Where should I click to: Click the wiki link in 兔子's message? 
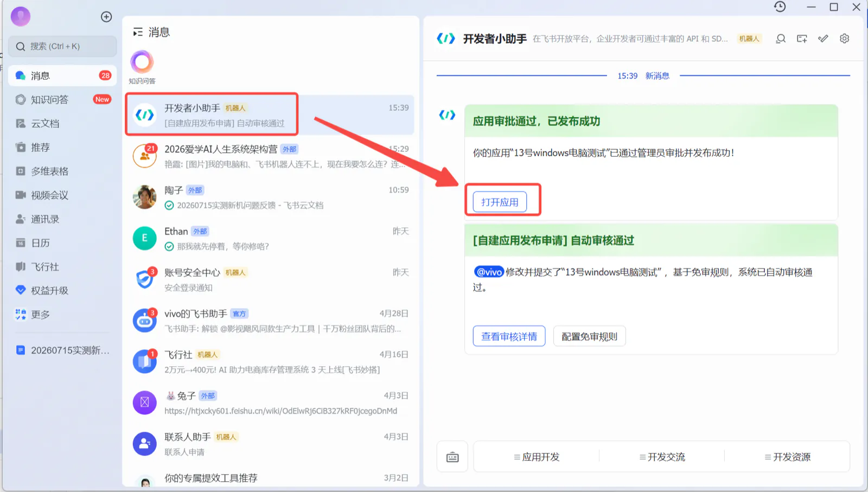point(280,411)
